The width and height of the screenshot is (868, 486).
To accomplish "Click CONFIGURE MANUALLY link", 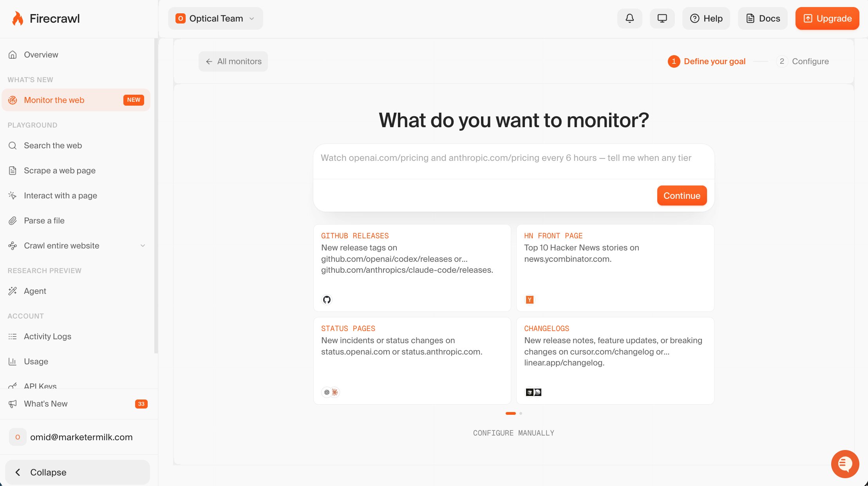I will coord(514,433).
